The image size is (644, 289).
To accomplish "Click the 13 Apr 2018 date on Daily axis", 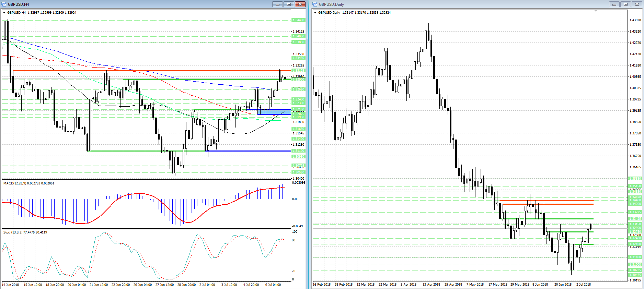I will click(431, 285).
